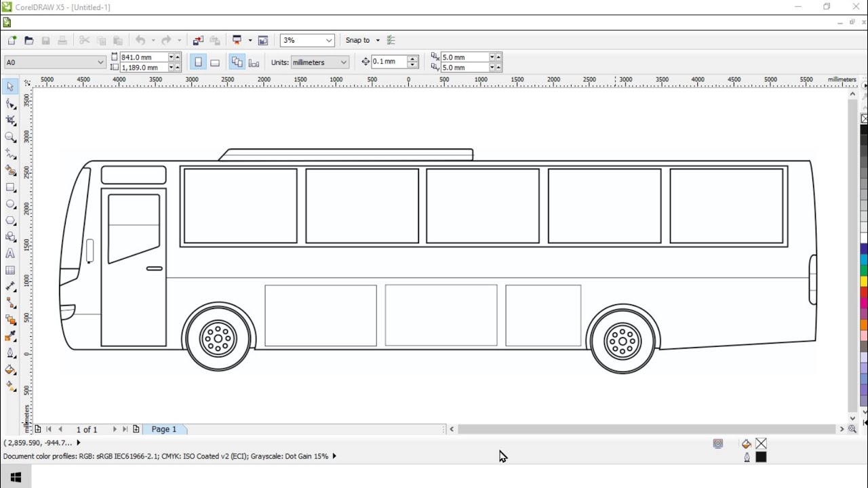Open the Application Launcher icon
The height and width of the screenshot is (488, 868).
click(237, 41)
